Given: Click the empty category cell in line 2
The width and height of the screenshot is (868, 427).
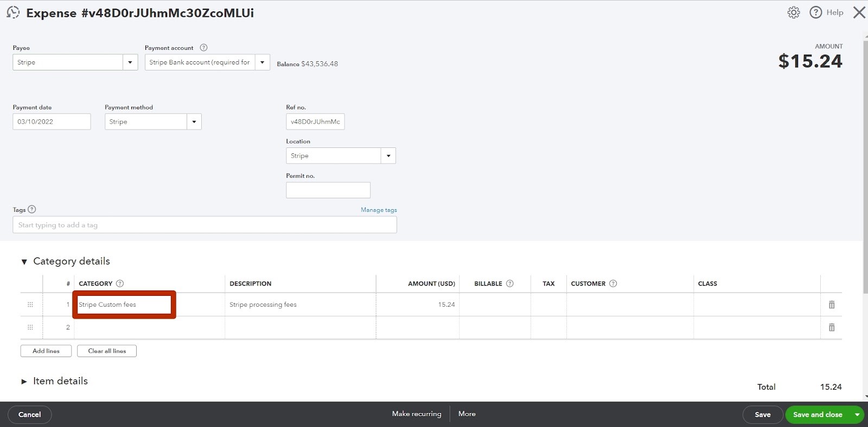Looking at the screenshot, I should [149, 327].
